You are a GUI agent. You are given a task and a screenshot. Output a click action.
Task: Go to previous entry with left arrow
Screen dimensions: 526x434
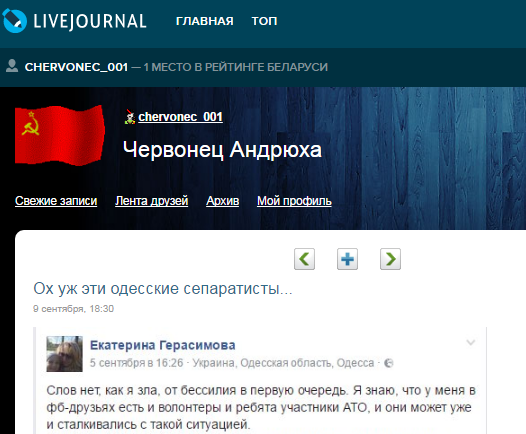[304, 259]
